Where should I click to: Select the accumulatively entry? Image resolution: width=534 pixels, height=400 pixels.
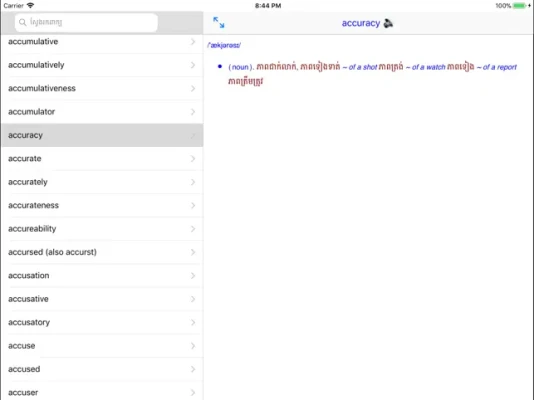[102, 65]
